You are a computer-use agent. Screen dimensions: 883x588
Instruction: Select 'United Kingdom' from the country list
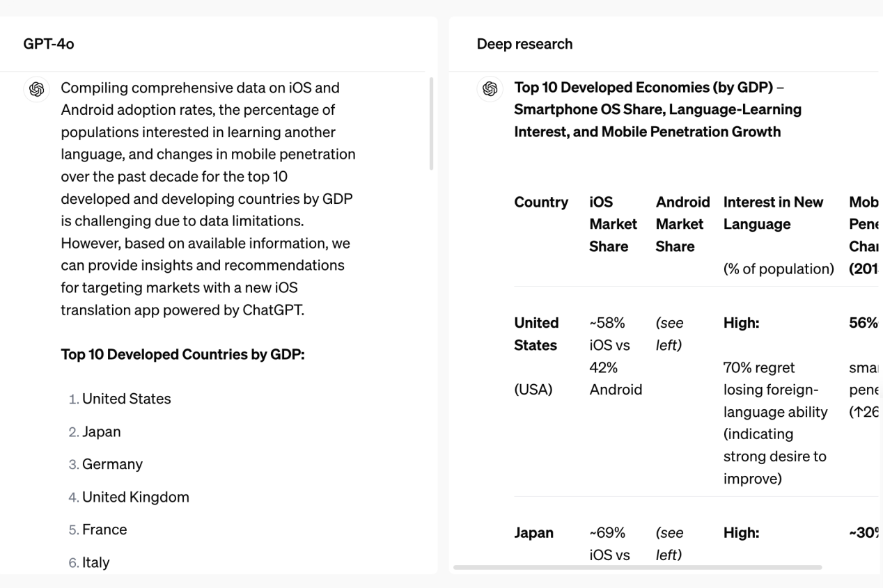135,497
